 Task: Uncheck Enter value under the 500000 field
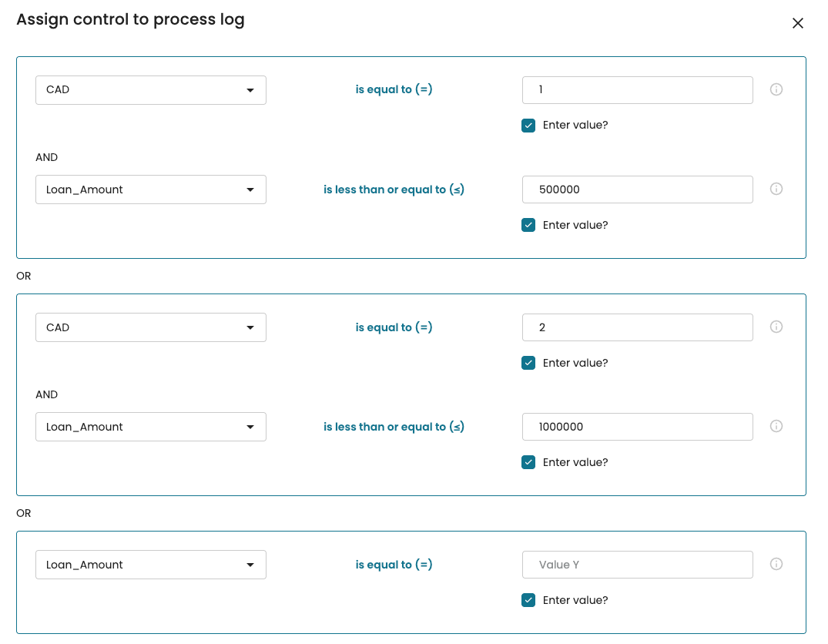click(x=528, y=225)
